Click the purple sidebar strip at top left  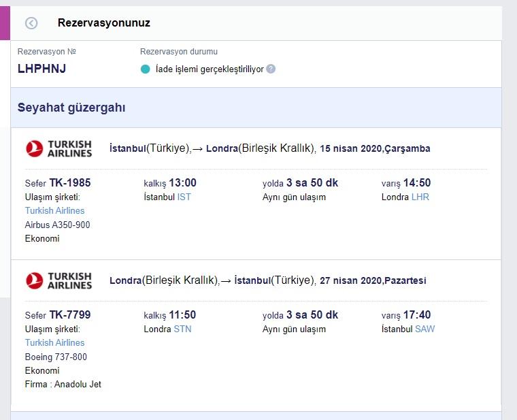pyautogui.click(x=5, y=23)
